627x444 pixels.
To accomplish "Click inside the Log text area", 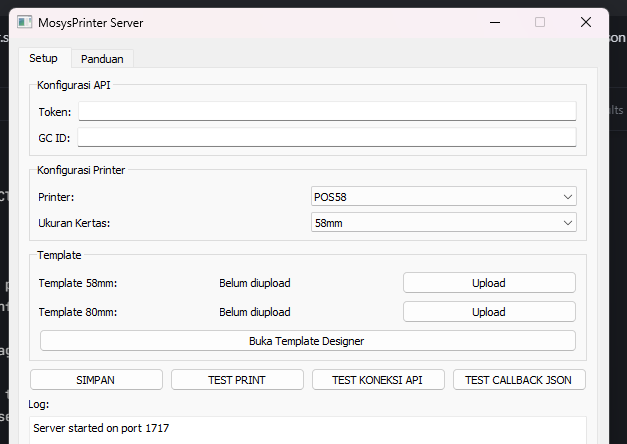I will click(307, 430).
